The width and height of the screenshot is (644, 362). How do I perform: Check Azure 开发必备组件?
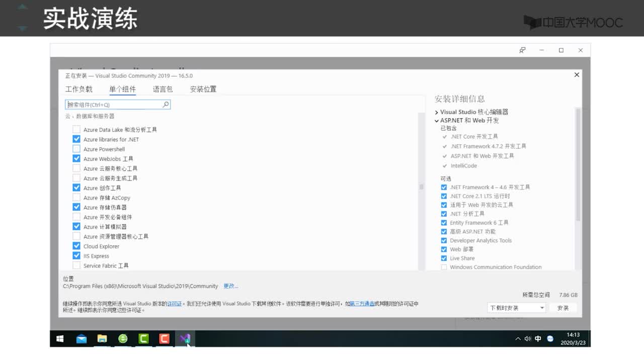[x=76, y=217]
